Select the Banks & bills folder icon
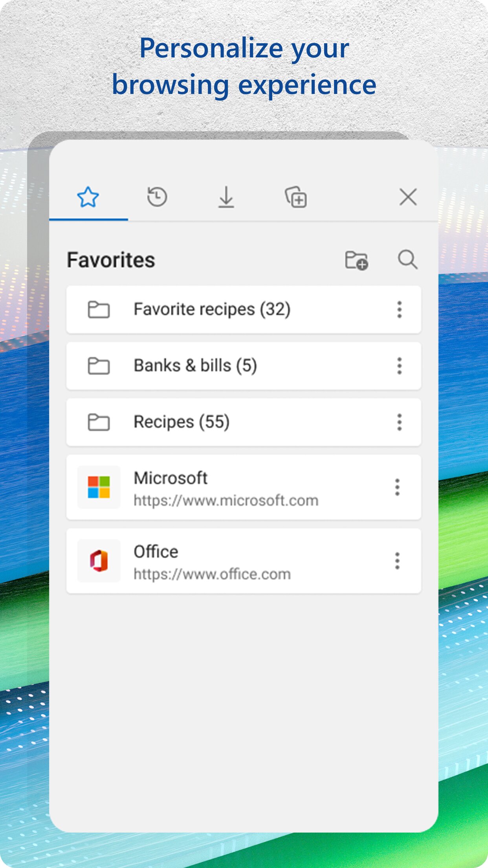This screenshot has height=868, width=488. [99, 366]
